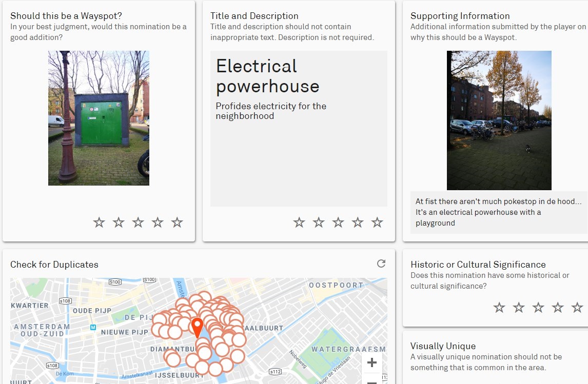Give 'Should this be a Wayspot' three stars
The width and height of the screenshot is (588, 384).
click(x=138, y=223)
